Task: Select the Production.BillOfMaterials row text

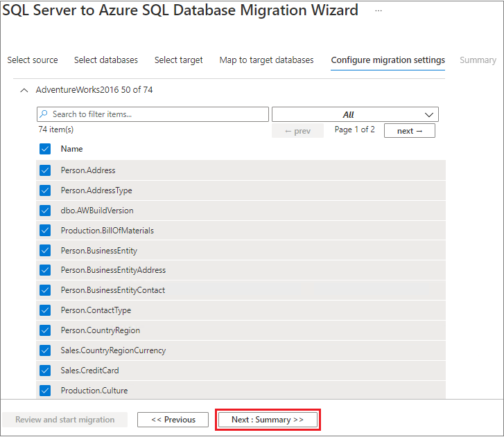Action: (107, 231)
